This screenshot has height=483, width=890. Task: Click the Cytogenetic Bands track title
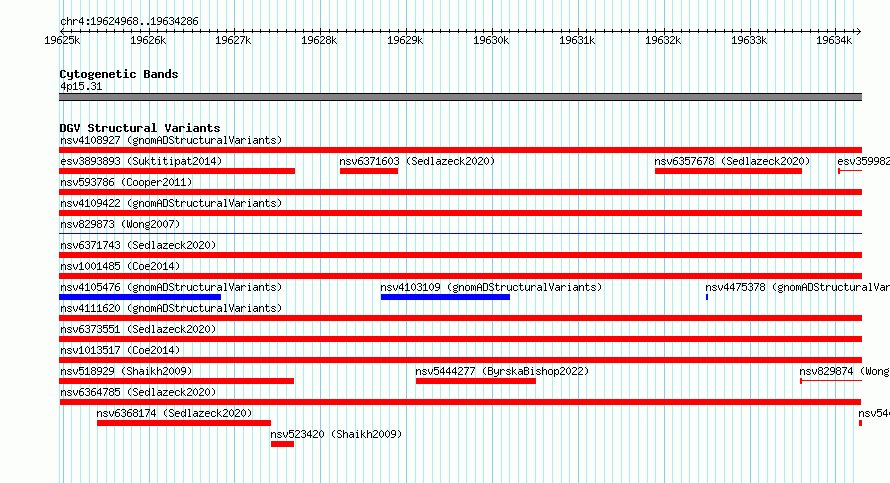click(x=119, y=74)
